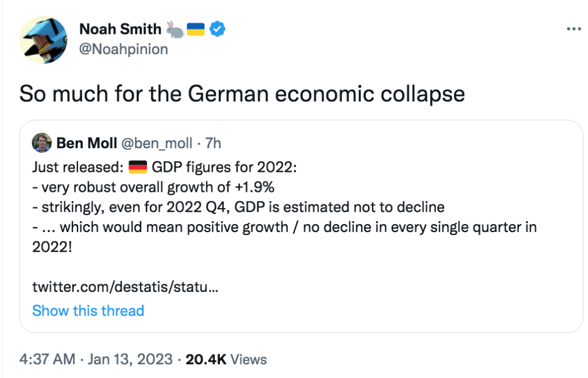Open the @Noahpinion handle
The image size is (588, 378).
(124, 49)
